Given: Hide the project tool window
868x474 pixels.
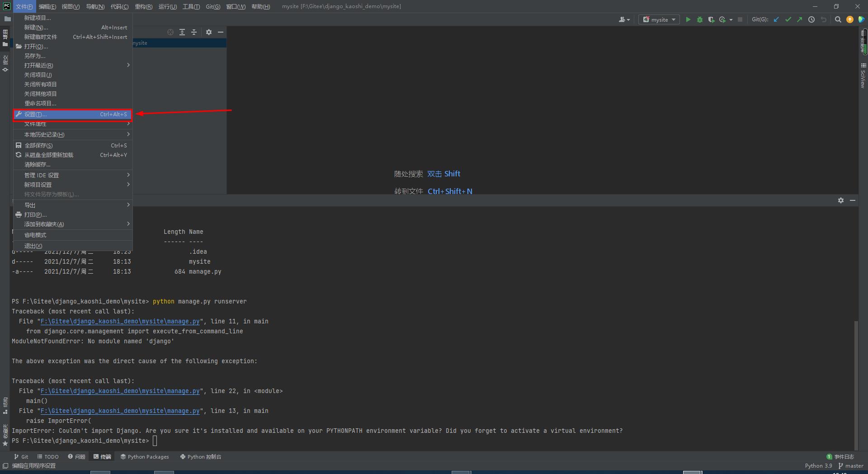Looking at the screenshot, I should (221, 32).
